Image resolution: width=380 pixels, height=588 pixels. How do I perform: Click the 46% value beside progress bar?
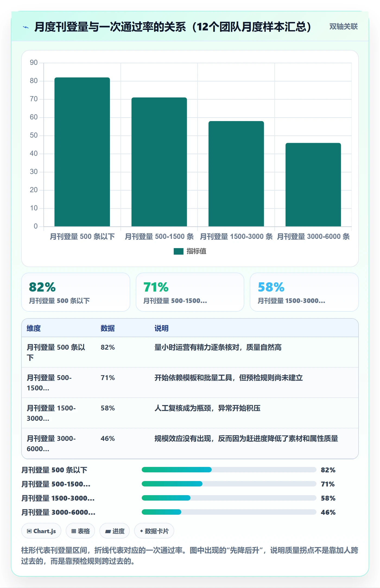[328, 512]
